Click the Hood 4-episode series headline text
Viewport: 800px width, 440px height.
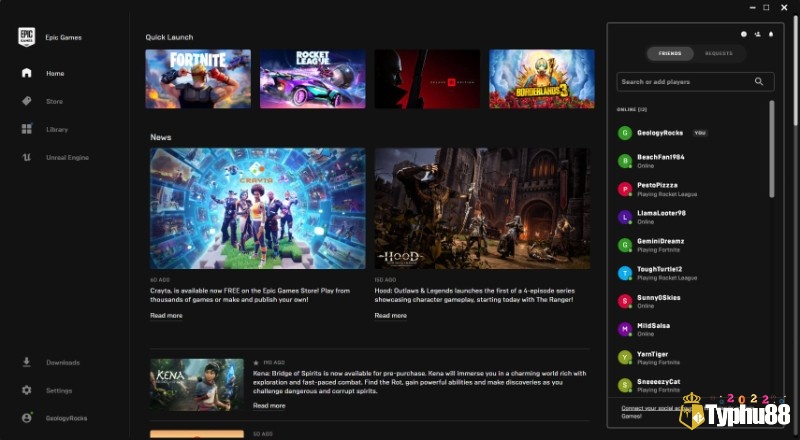474,295
